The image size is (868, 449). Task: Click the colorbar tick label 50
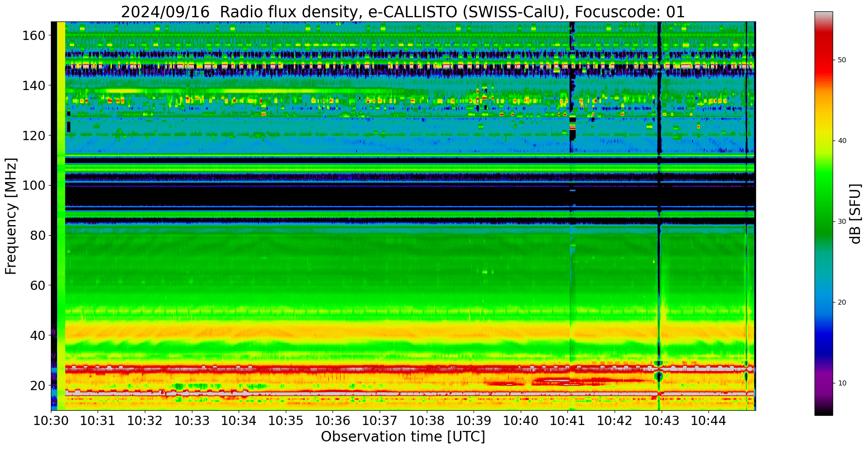[842, 60]
